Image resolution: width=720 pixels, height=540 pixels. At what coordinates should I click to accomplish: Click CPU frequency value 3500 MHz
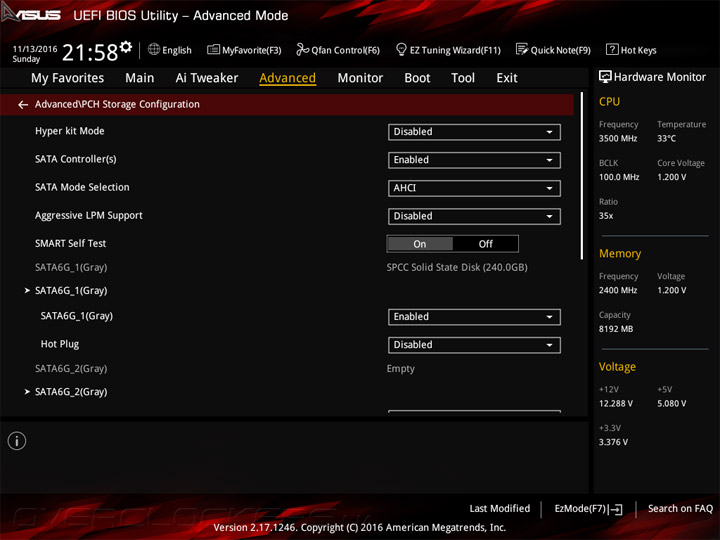click(x=618, y=138)
